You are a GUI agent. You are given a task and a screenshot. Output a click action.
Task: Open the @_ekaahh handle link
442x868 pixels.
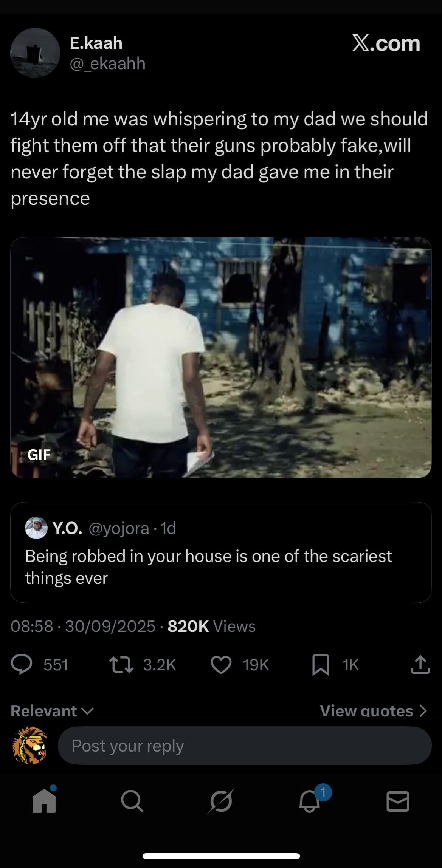(x=108, y=63)
